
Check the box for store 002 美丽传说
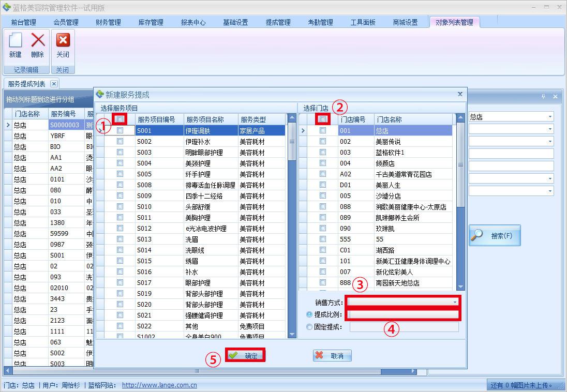click(323, 141)
